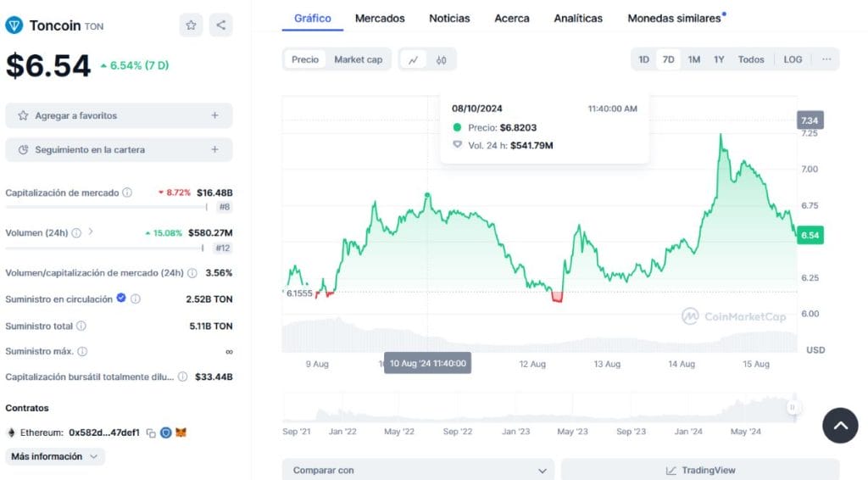Click the star favorite icon beside Toncoin
The height and width of the screenshot is (480, 868).
tap(191, 25)
